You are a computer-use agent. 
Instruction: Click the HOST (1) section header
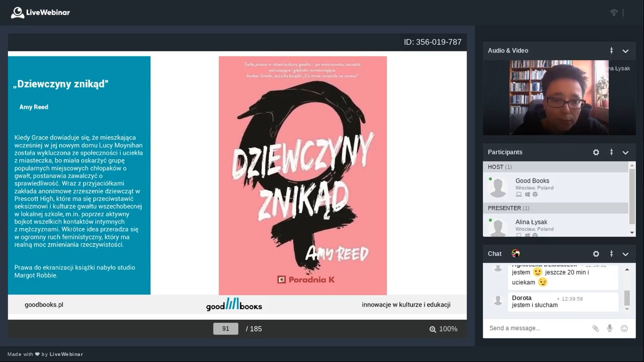[x=555, y=167]
